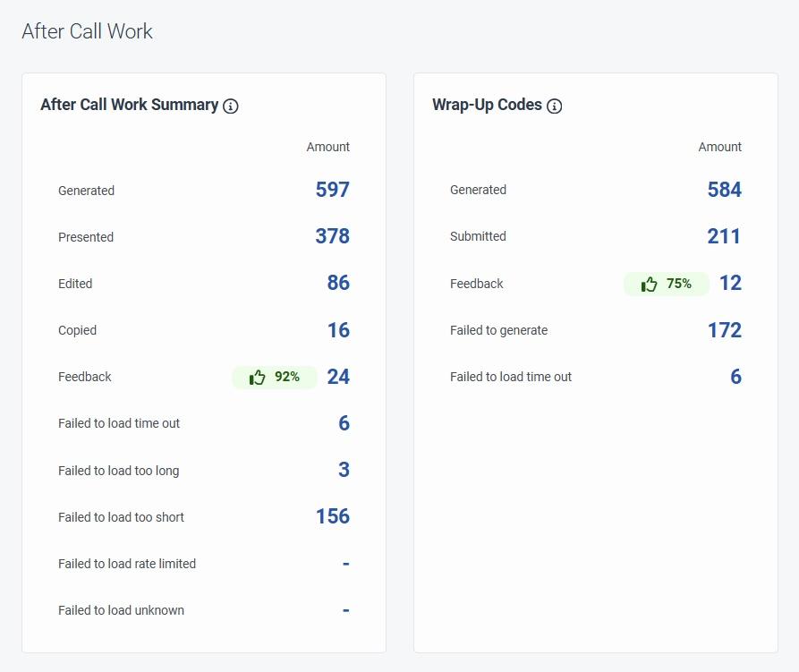Viewport: 799px width, 672px height.
Task: Select the Presented row amount 378
Action: (335, 235)
